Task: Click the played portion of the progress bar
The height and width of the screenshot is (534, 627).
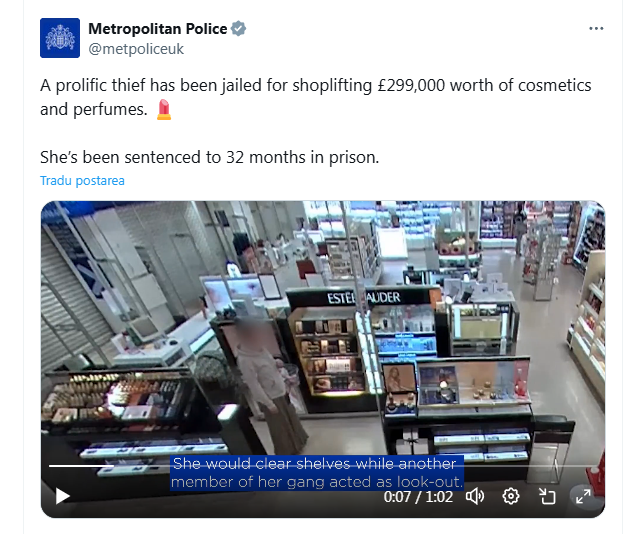Action: click(x=81, y=466)
